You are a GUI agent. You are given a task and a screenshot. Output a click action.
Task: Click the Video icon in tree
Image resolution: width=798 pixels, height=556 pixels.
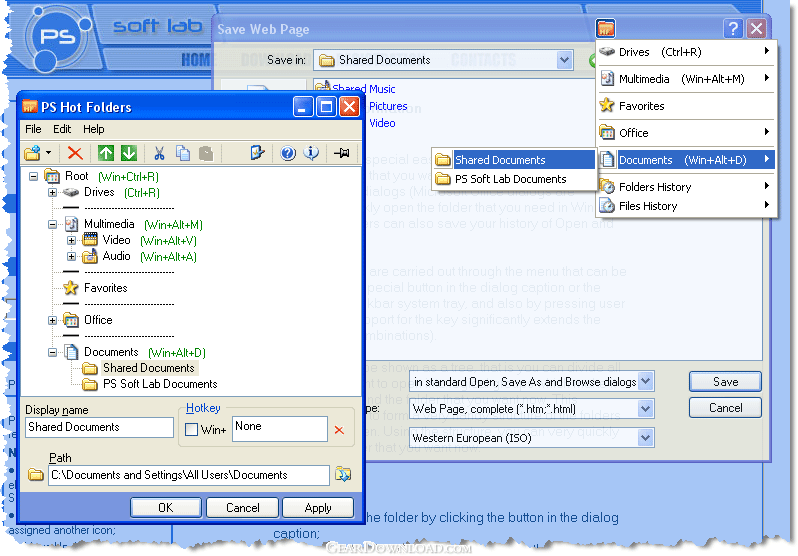coord(90,240)
